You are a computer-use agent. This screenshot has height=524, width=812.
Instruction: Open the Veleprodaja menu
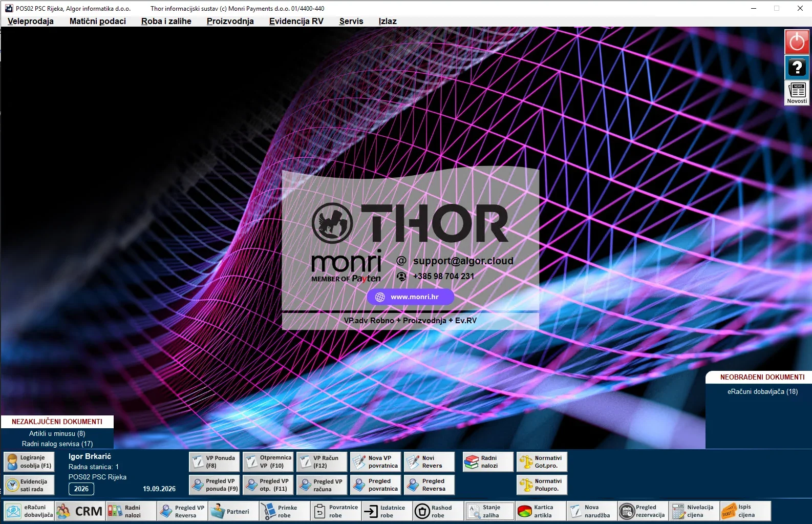31,21
